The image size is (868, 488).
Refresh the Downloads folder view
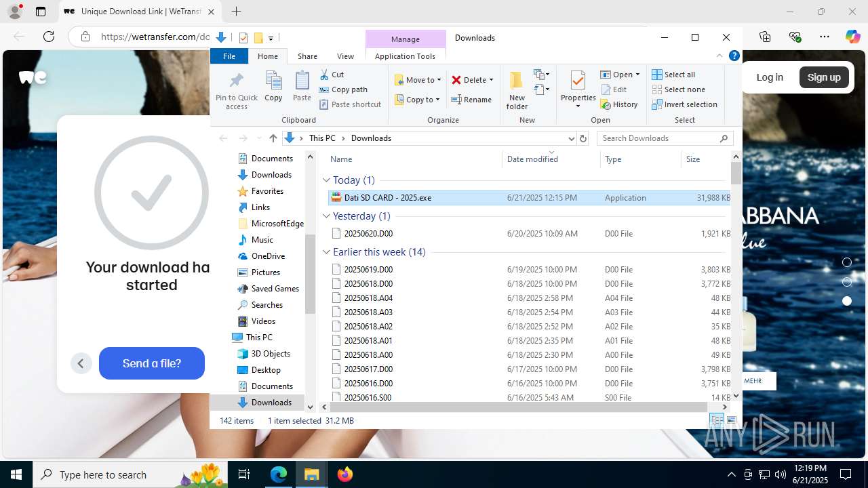(x=583, y=138)
